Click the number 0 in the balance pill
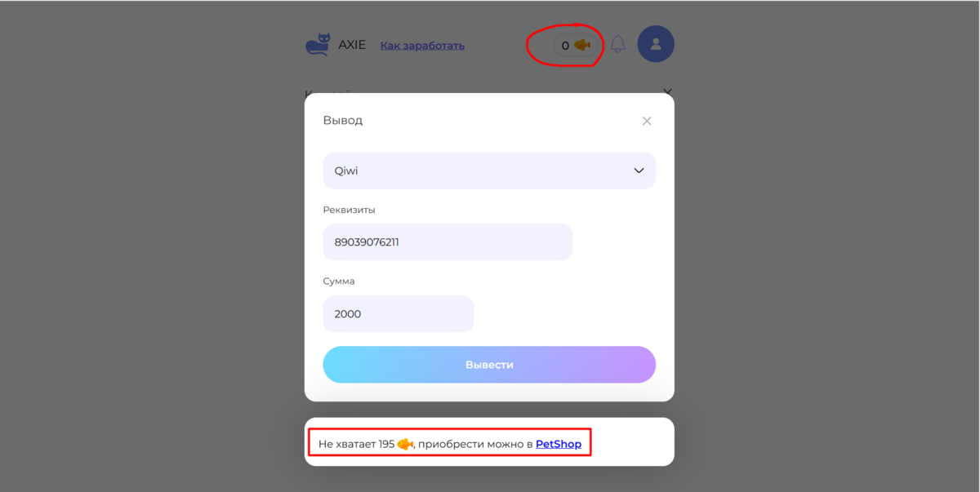980x492 pixels. click(x=564, y=46)
